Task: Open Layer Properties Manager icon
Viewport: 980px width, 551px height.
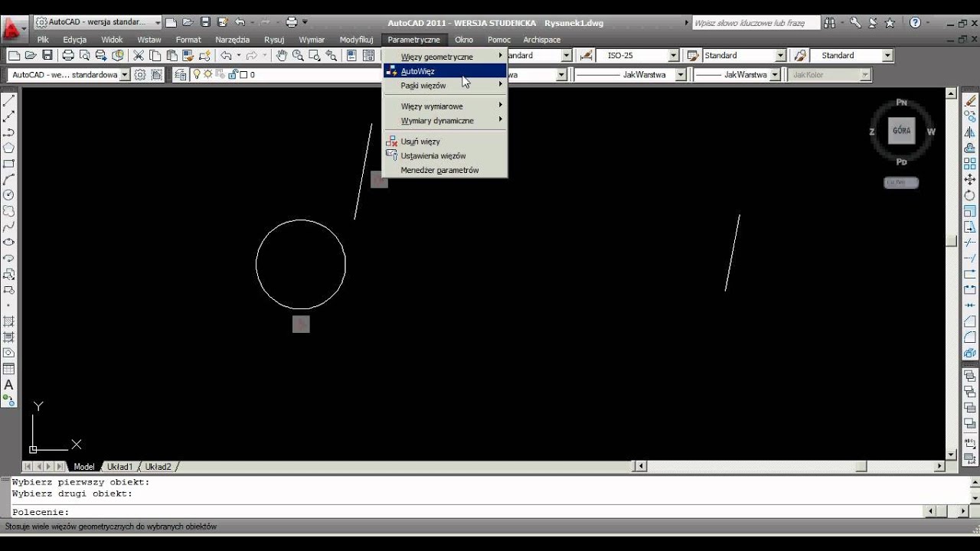Action: point(181,75)
